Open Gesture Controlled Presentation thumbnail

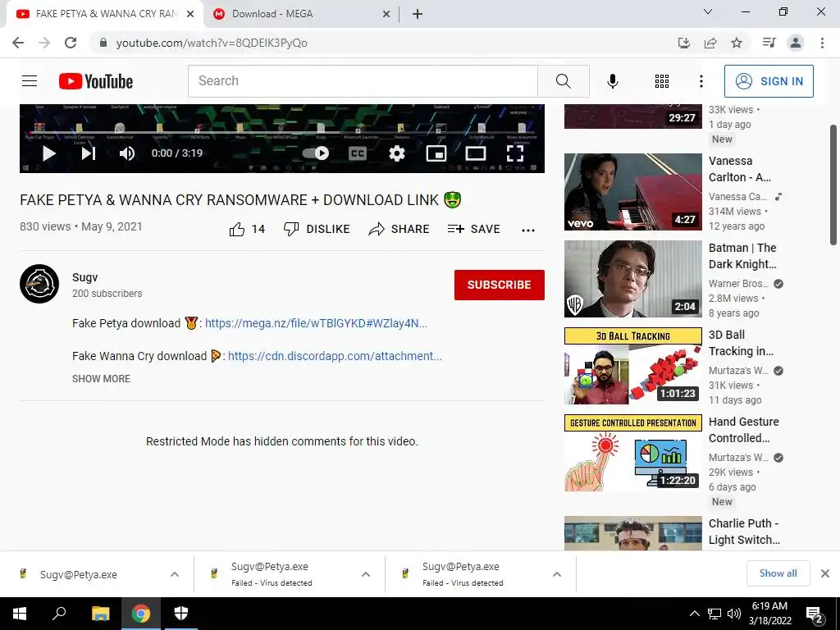point(632,453)
